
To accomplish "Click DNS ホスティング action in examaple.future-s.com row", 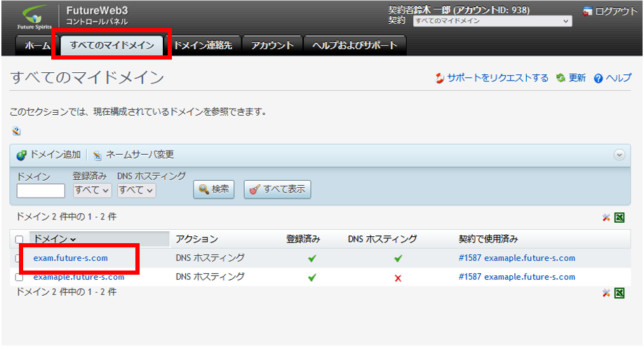I will click(210, 277).
